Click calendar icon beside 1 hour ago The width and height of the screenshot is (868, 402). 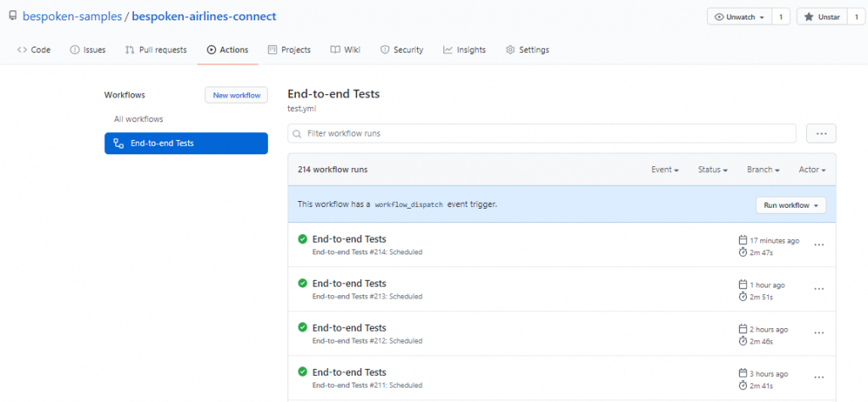point(743,285)
